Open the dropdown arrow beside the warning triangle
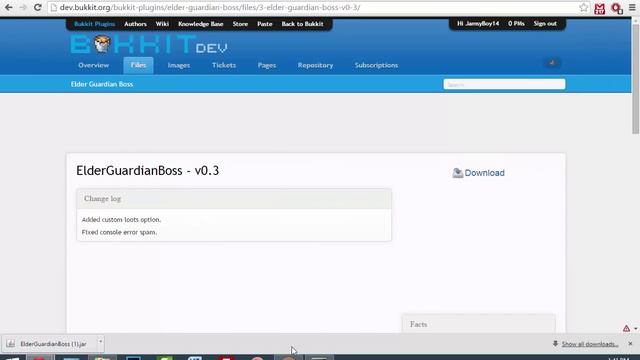The height and width of the screenshot is (360, 640). tap(636, 329)
